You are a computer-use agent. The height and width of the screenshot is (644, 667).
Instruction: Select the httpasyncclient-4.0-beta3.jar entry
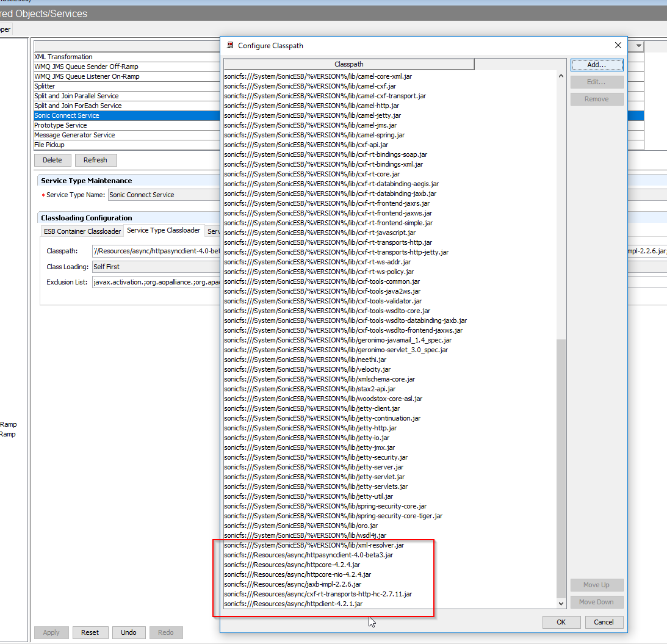coord(308,555)
